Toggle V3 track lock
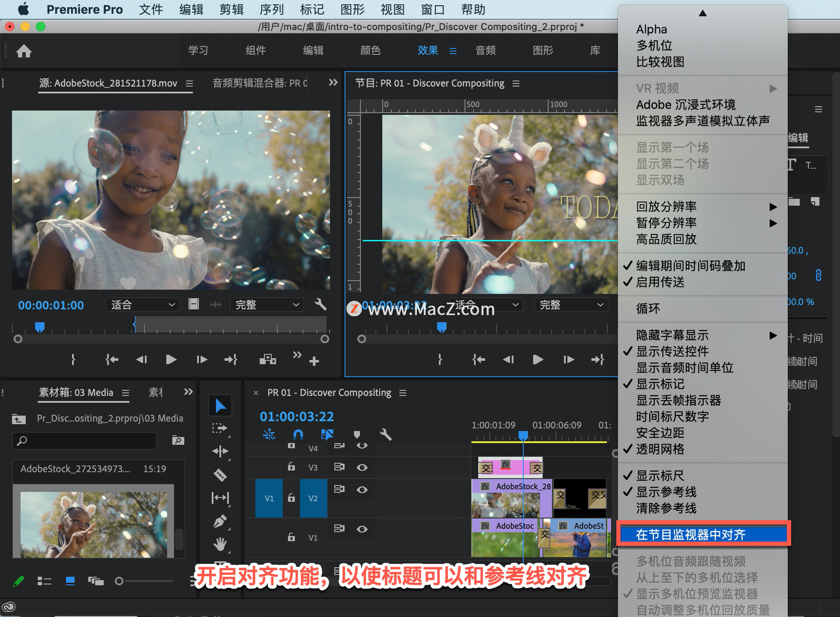This screenshot has width=840, height=617. 291,467
